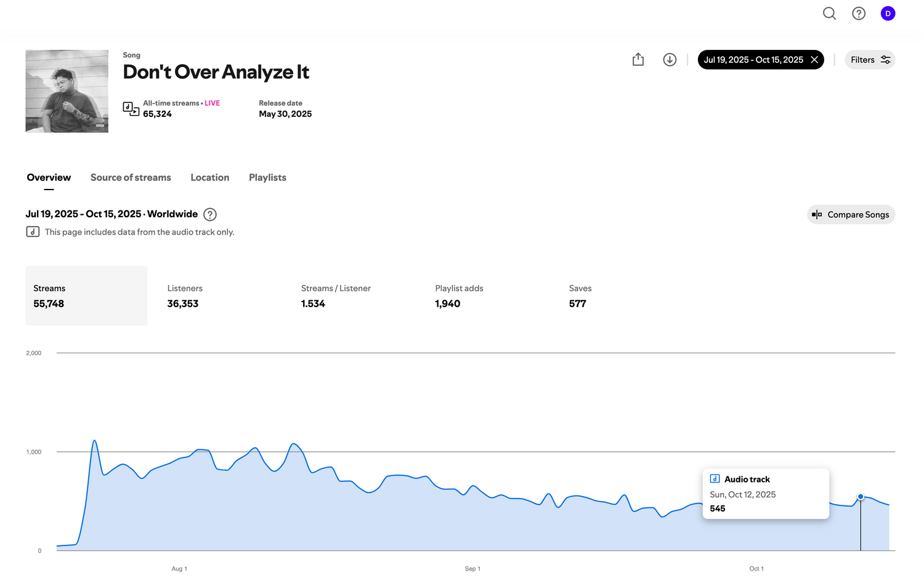Screen dimensions: 924x586
Task: Switch to Source of streams tab
Action: (x=131, y=178)
